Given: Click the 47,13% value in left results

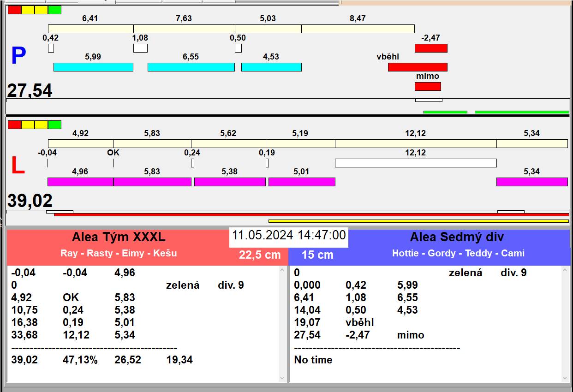Looking at the screenshot, I should (80, 360).
